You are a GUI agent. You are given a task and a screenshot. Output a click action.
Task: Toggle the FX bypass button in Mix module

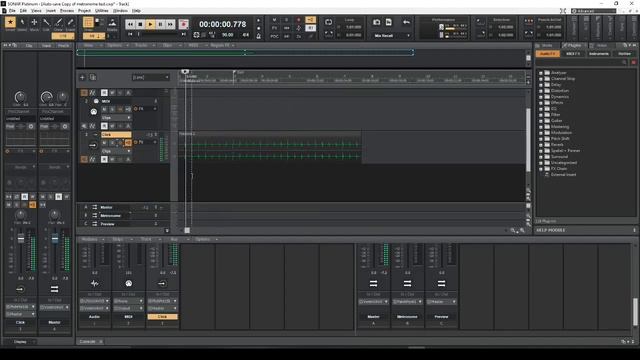click(274, 28)
